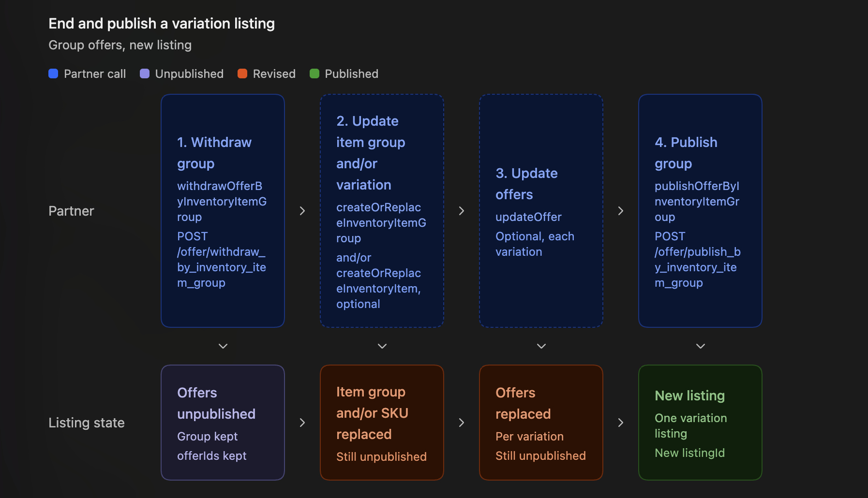Select the '2. Update item group and/or variation' card
The width and height of the screenshot is (868, 498).
[x=382, y=211]
